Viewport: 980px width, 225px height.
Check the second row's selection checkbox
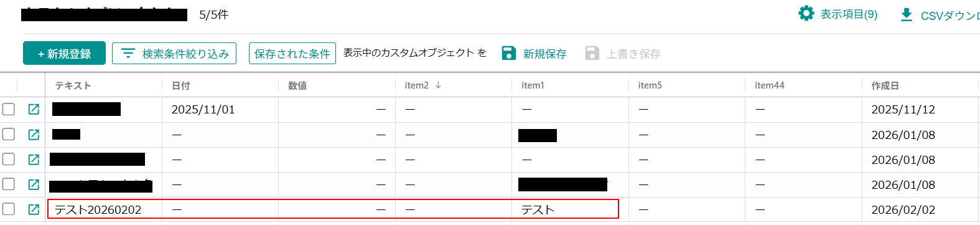click(9, 135)
